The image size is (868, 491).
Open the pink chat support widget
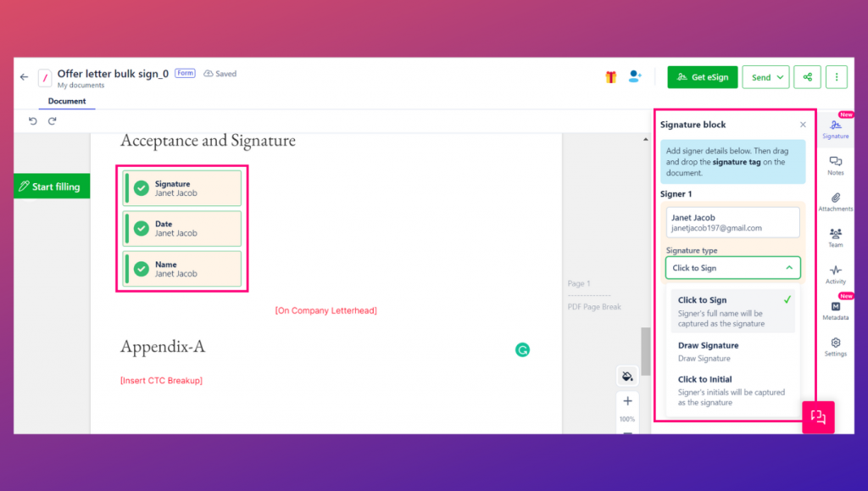pyautogui.click(x=818, y=417)
